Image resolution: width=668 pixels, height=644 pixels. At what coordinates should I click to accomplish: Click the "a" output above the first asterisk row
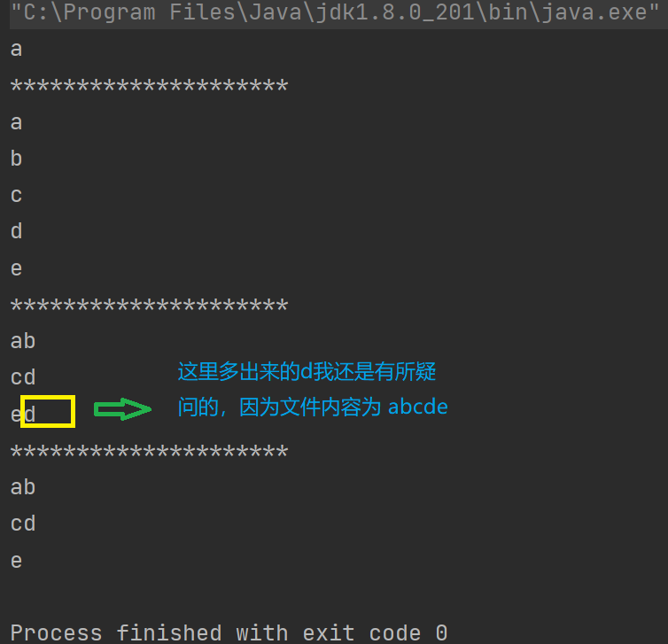(x=16, y=50)
